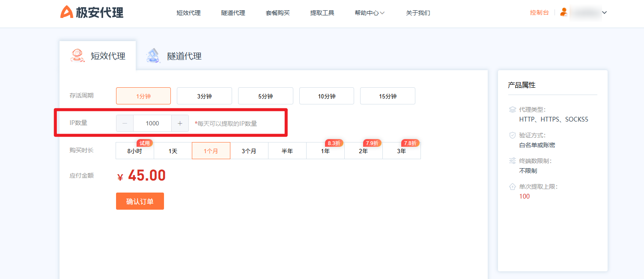The width and height of the screenshot is (644, 279).
Task: Open 套餐购买 in the top navigation
Action: click(x=277, y=13)
